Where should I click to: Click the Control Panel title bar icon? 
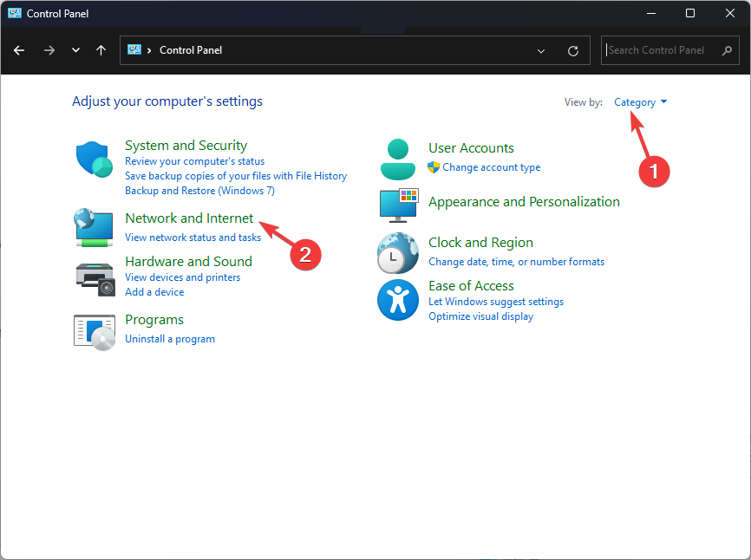click(x=15, y=13)
